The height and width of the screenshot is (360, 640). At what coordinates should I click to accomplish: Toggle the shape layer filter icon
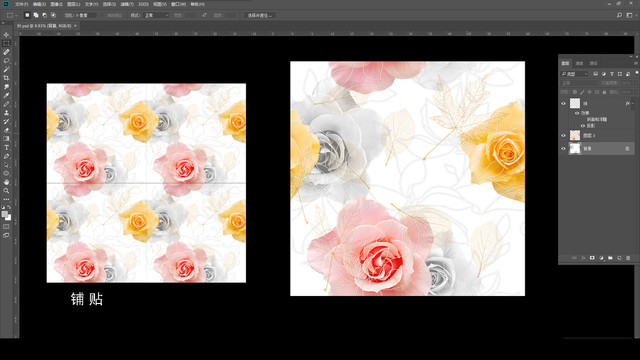coord(620,74)
